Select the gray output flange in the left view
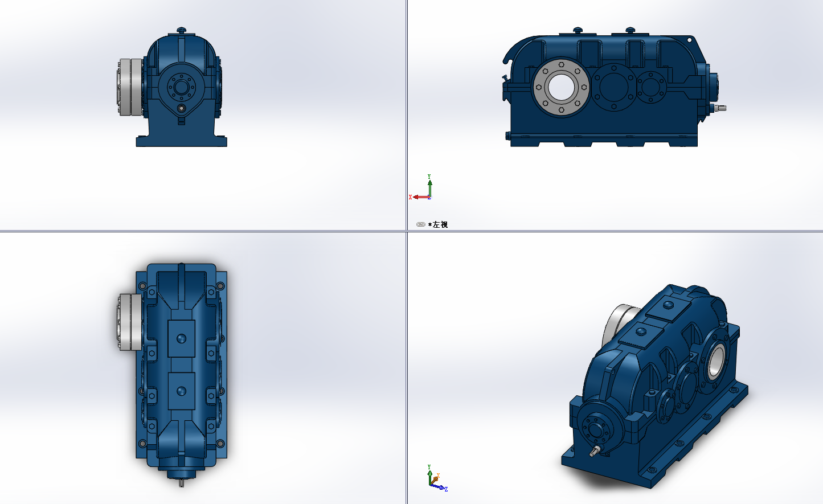823x504 pixels. (x=562, y=87)
